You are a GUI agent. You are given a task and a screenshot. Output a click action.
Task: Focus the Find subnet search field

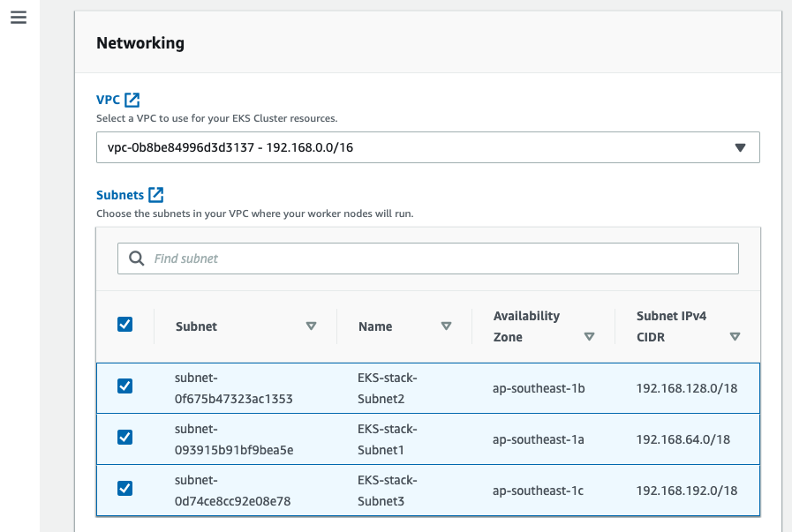point(441,259)
